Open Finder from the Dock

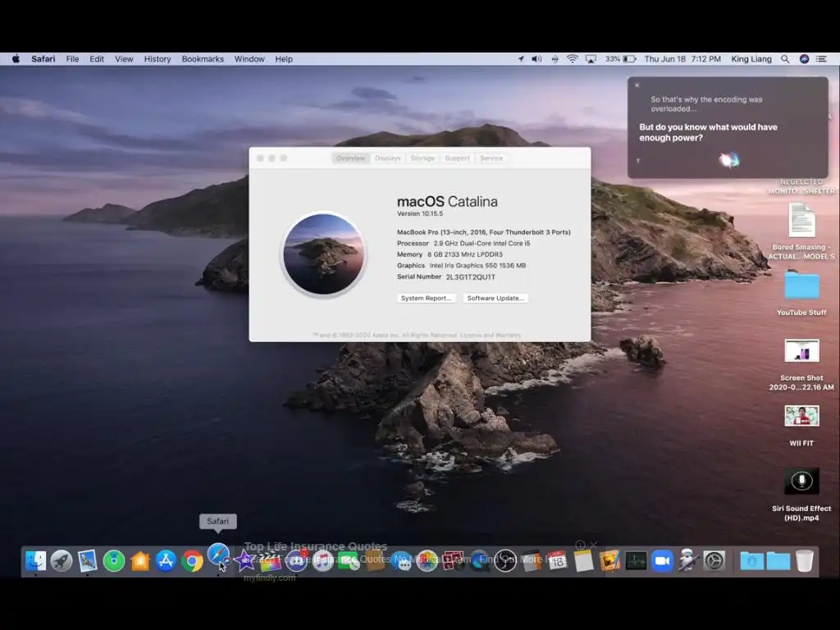tap(36, 560)
